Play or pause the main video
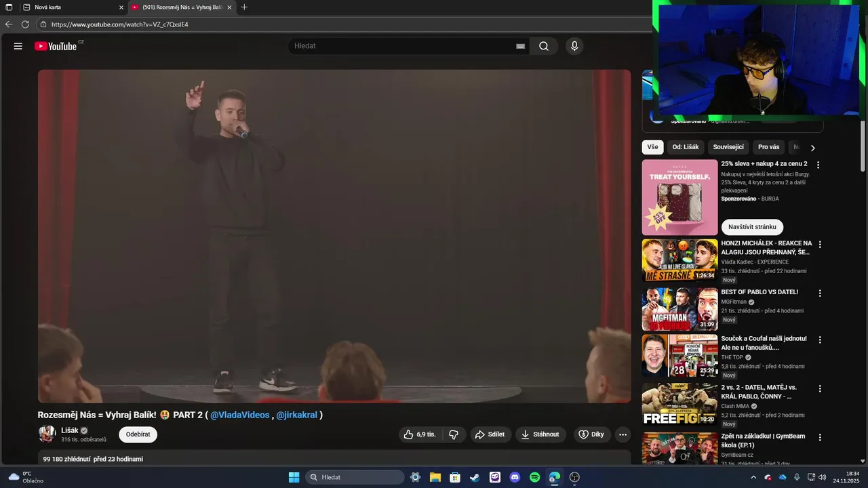This screenshot has width=868, height=488. pos(334,236)
